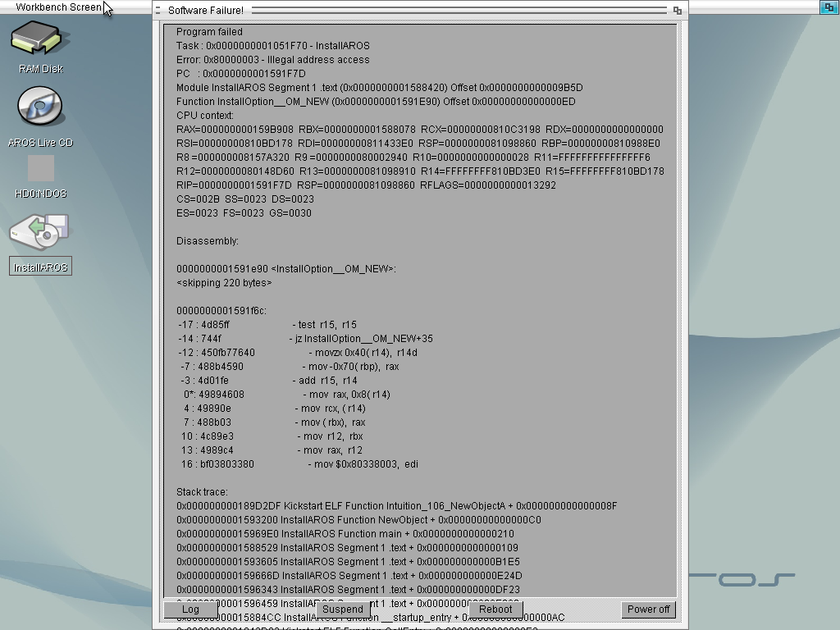Click the screen depth gadget on Workbench bar
Screen dimensions: 840x630
829,7
